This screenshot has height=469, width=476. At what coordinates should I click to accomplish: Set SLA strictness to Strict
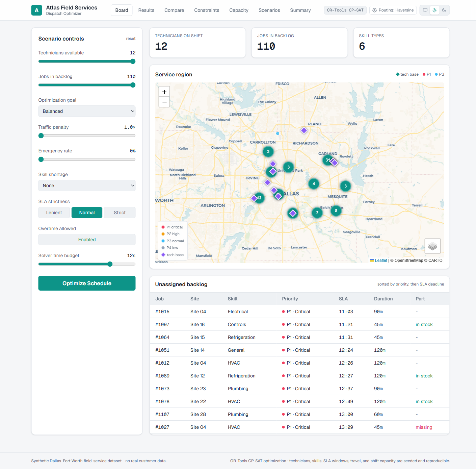click(120, 213)
